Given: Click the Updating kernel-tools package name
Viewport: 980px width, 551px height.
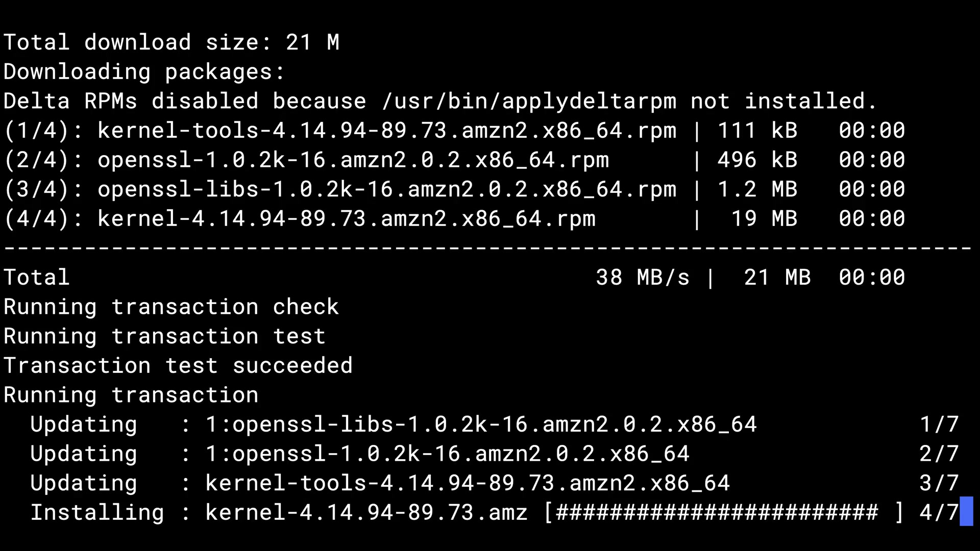Looking at the screenshot, I should 467,483.
